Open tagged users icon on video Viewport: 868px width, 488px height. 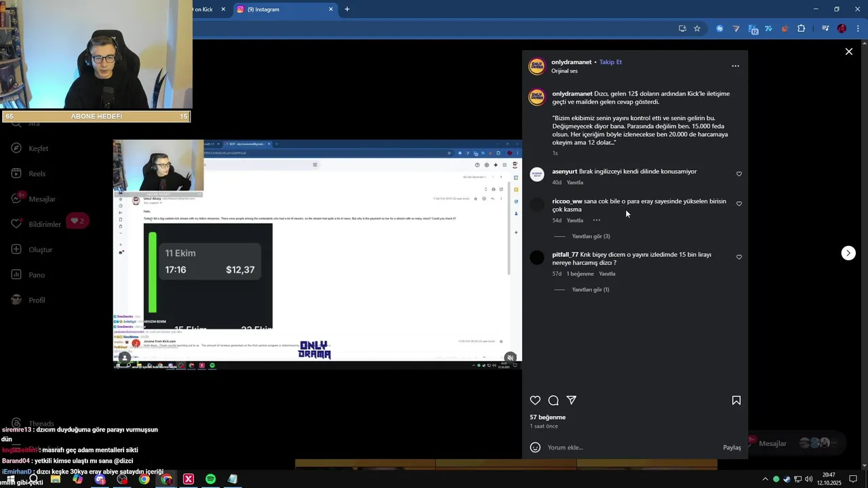(124, 358)
